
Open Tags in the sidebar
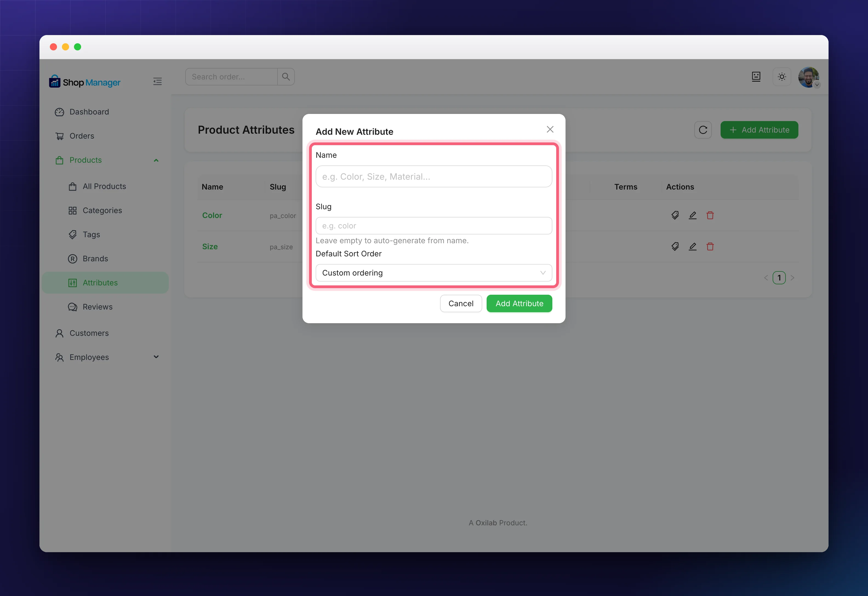click(x=105, y=234)
